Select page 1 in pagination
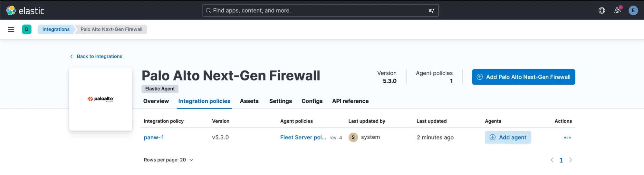The width and height of the screenshot is (644, 175). 561,160
